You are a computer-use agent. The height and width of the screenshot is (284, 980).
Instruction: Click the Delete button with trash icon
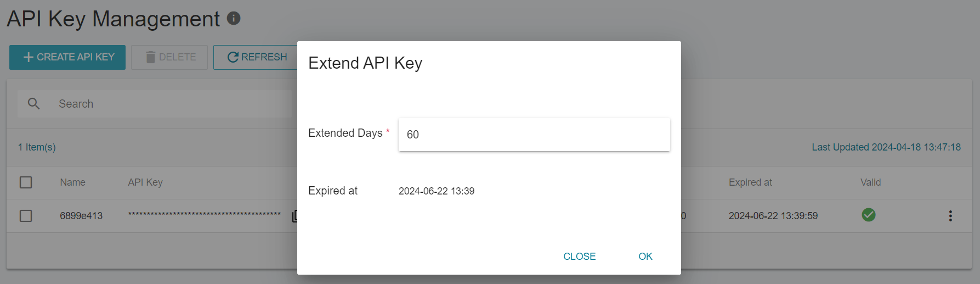click(169, 57)
